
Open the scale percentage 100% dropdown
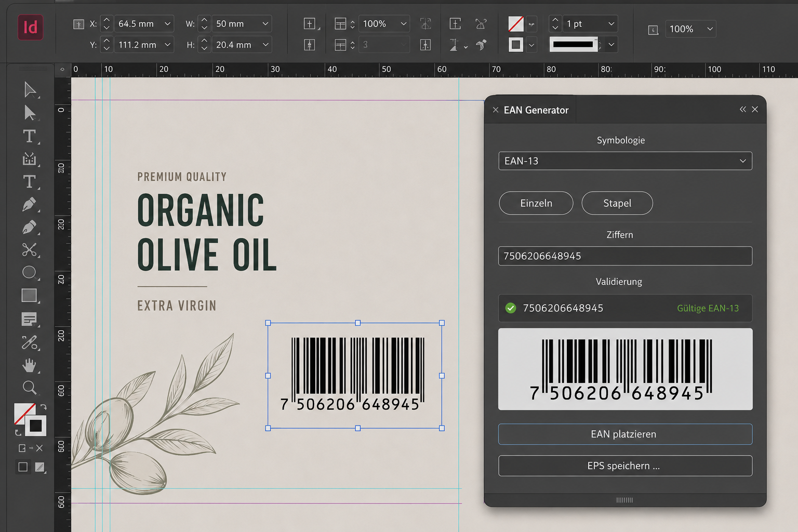click(404, 24)
